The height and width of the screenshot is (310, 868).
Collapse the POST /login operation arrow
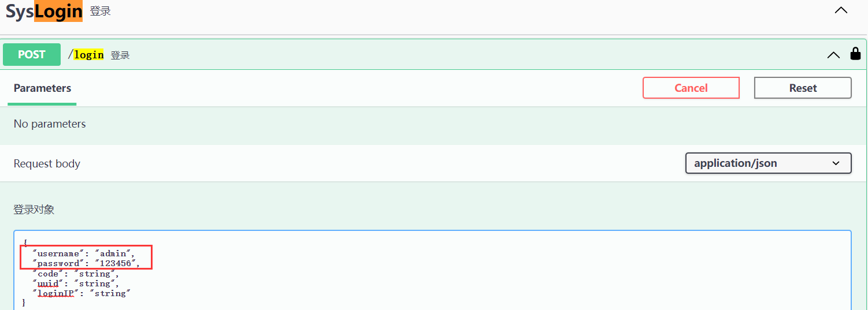[833, 55]
